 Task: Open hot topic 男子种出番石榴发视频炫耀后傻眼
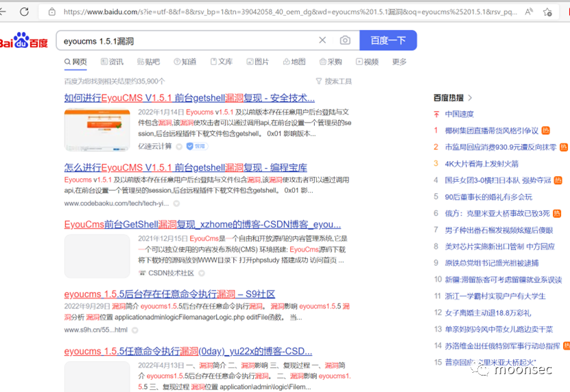[x=499, y=230]
